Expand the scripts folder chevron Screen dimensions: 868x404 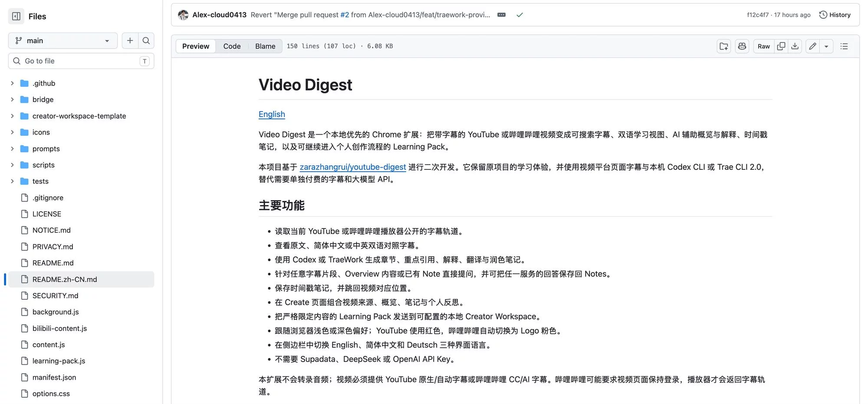coord(12,165)
